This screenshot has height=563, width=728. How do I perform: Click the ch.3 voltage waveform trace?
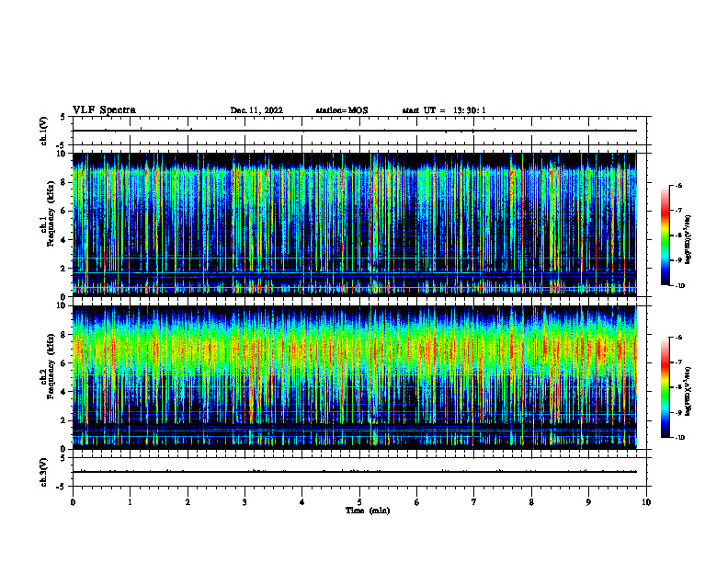click(355, 472)
